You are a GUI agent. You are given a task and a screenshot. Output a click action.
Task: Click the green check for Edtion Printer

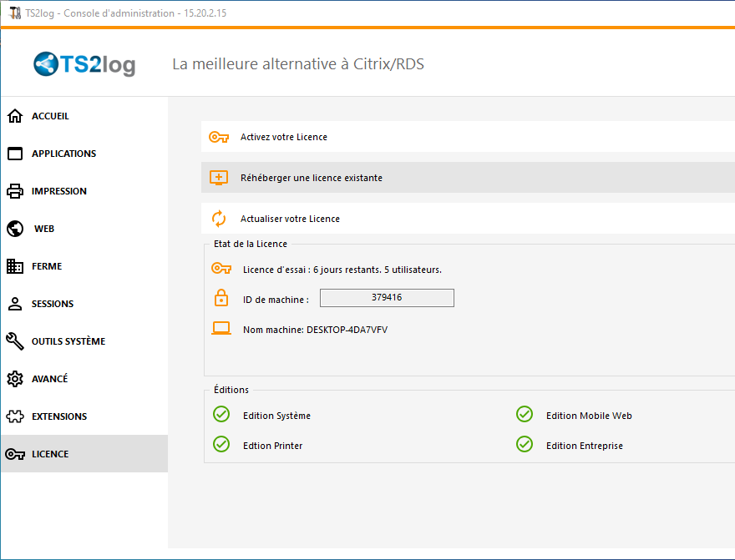click(221, 444)
